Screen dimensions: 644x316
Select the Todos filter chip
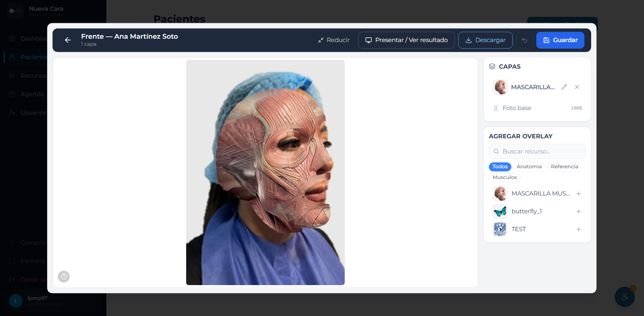point(500,167)
